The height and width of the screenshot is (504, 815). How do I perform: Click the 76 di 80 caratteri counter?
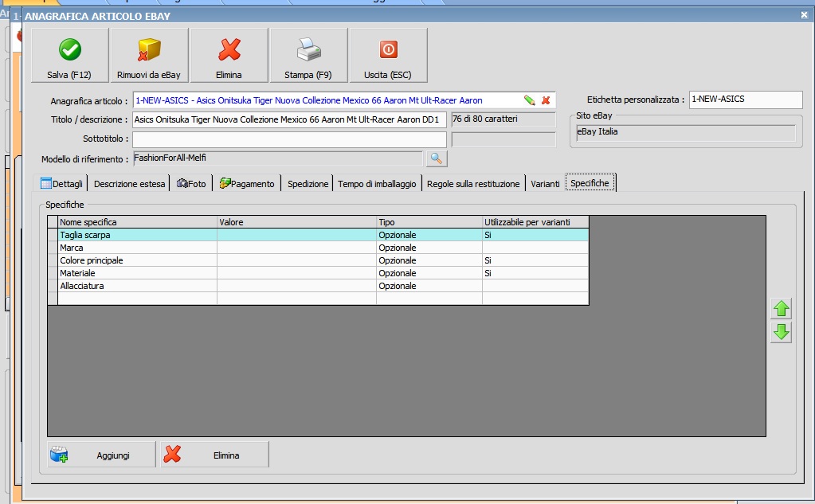coord(503,119)
